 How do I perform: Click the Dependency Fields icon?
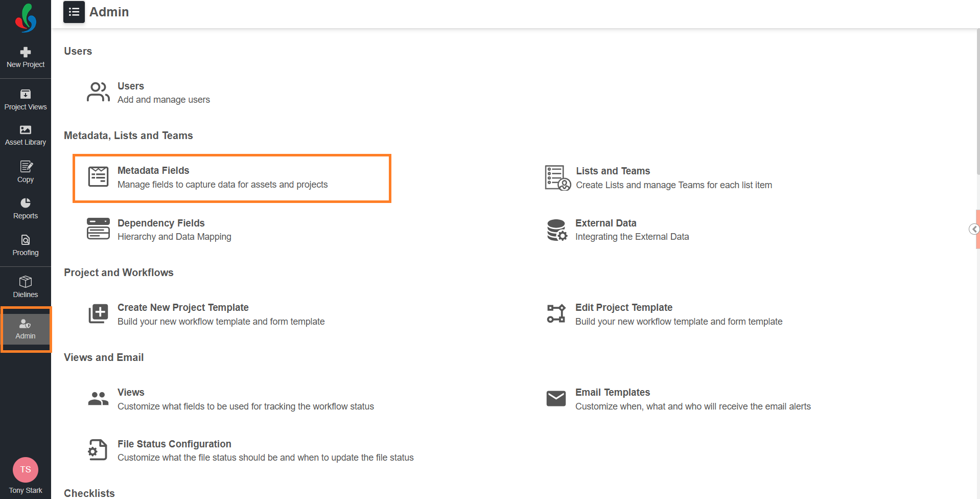[98, 229]
